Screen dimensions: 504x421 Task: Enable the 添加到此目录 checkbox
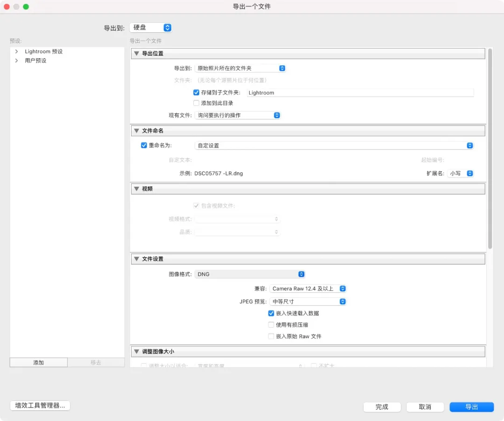(196, 103)
